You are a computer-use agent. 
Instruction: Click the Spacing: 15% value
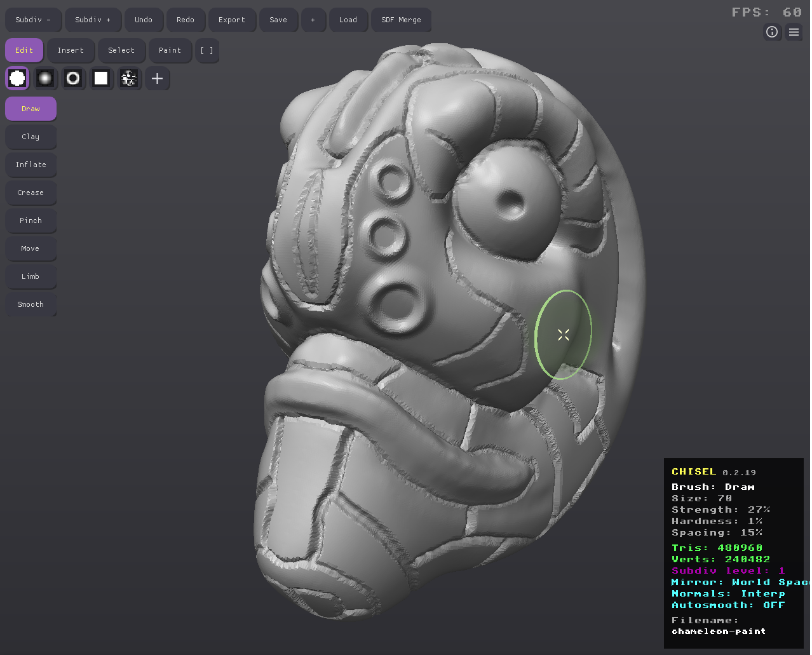[717, 533]
